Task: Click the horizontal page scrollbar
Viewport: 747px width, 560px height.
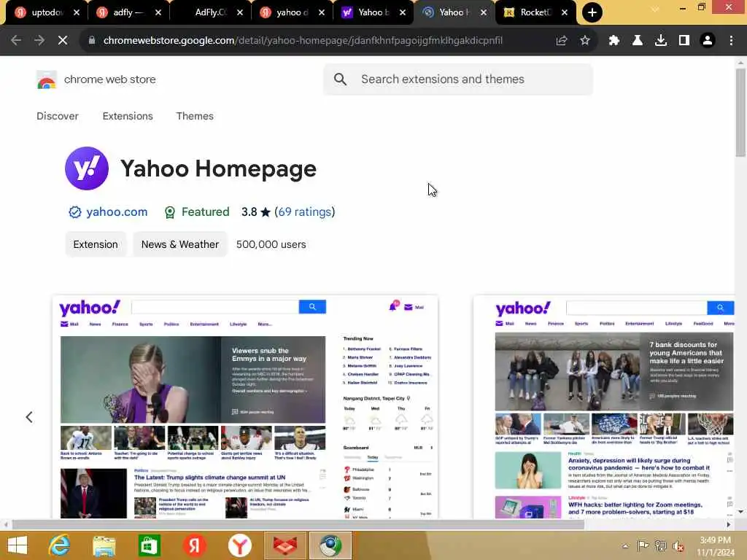Action: coord(298,524)
